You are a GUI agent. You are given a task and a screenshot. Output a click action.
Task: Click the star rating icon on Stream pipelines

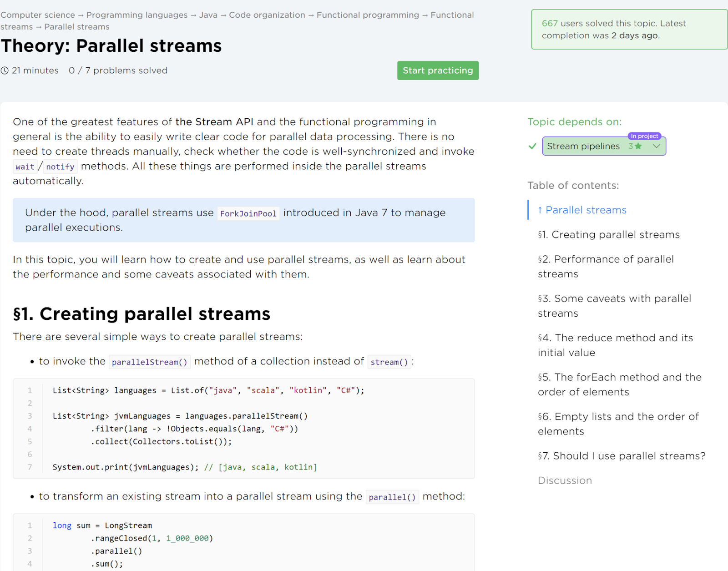[x=638, y=146]
